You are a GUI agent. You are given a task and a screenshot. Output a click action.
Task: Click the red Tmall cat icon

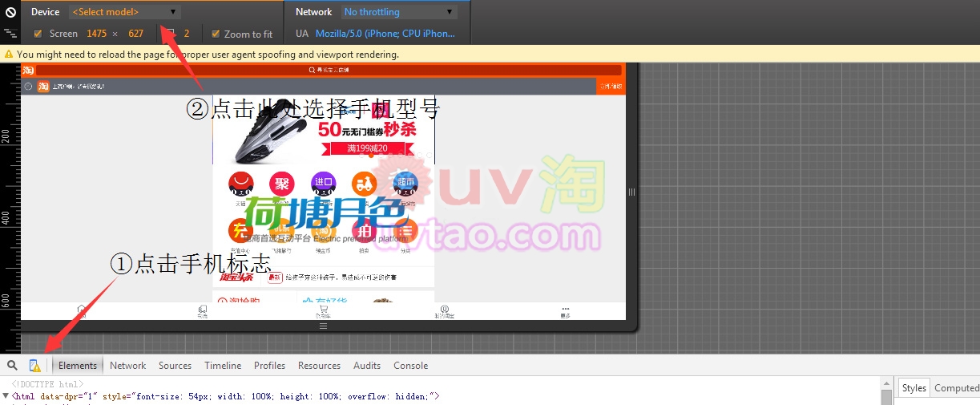pos(240,184)
